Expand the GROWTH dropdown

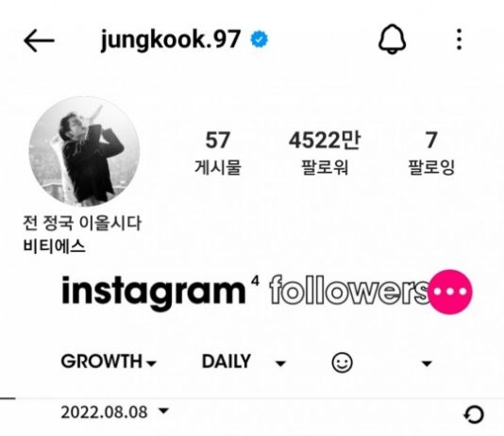[x=109, y=361]
